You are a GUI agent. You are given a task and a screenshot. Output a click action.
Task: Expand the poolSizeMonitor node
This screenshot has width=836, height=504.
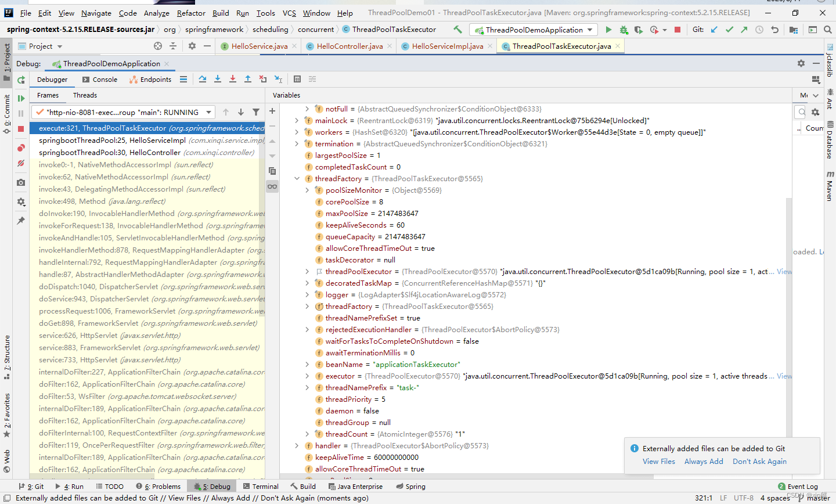(307, 190)
